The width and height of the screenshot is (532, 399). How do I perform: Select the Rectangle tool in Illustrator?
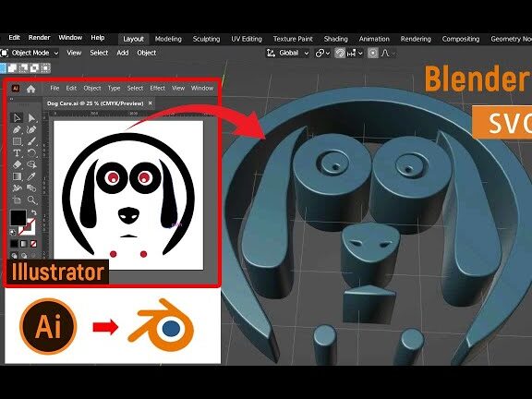pyautogui.click(x=17, y=141)
